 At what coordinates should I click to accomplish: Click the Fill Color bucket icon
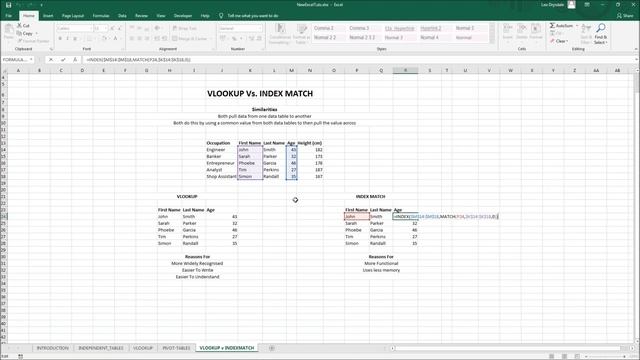click(x=104, y=38)
